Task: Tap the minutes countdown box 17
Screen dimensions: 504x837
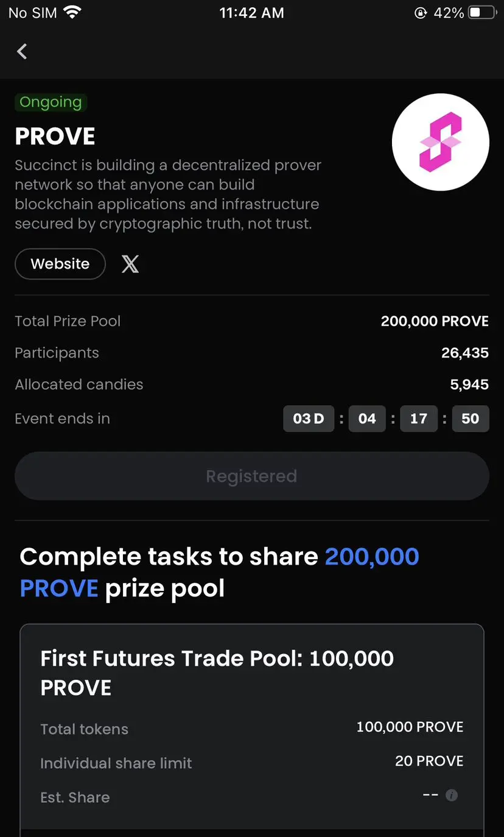Action: tap(419, 418)
